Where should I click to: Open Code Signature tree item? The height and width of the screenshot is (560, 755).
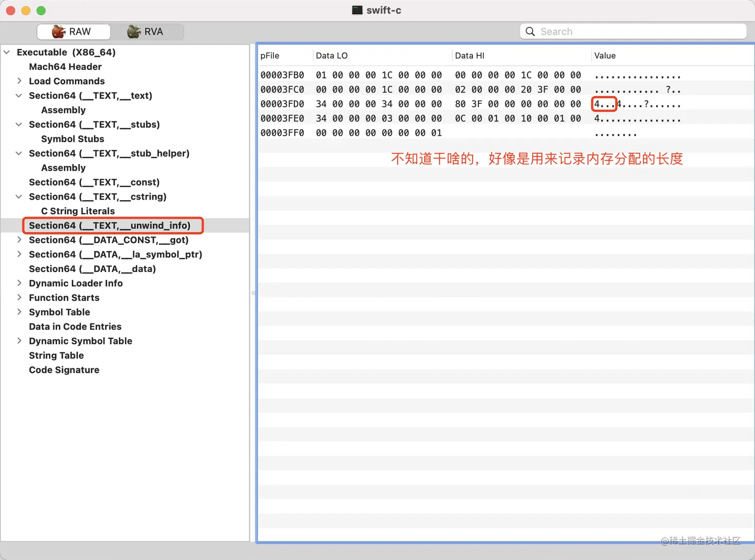[x=64, y=370]
